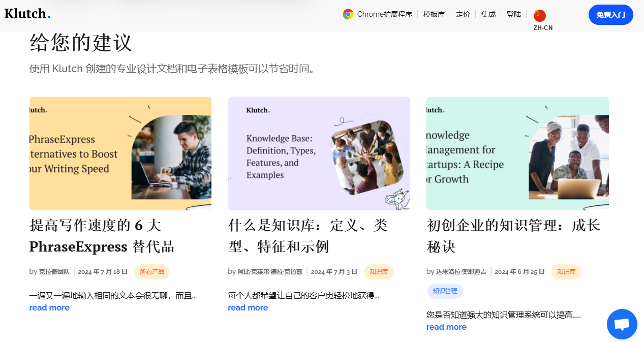
Task: Click the Klutch logo in the header
Action: coord(27,14)
